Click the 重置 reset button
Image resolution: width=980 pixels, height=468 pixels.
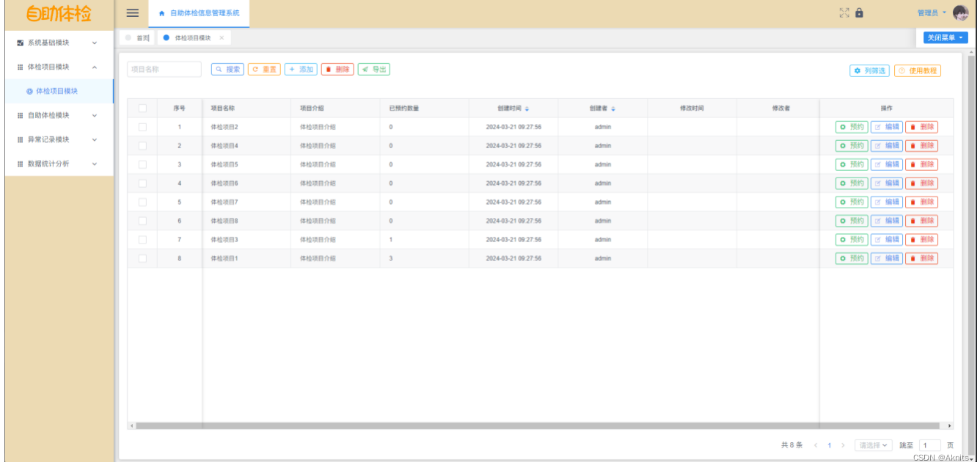pos(264,69)
